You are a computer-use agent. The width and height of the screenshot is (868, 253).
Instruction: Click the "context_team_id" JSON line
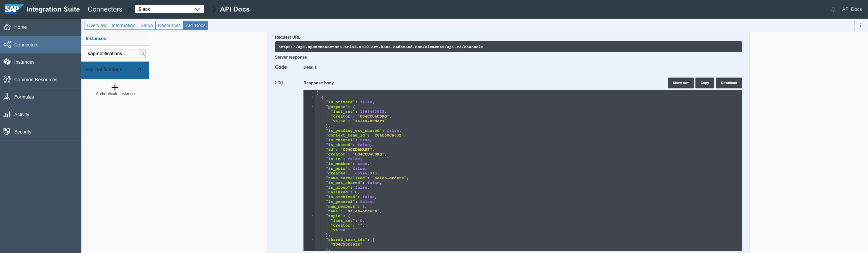[x=366, y=135]
